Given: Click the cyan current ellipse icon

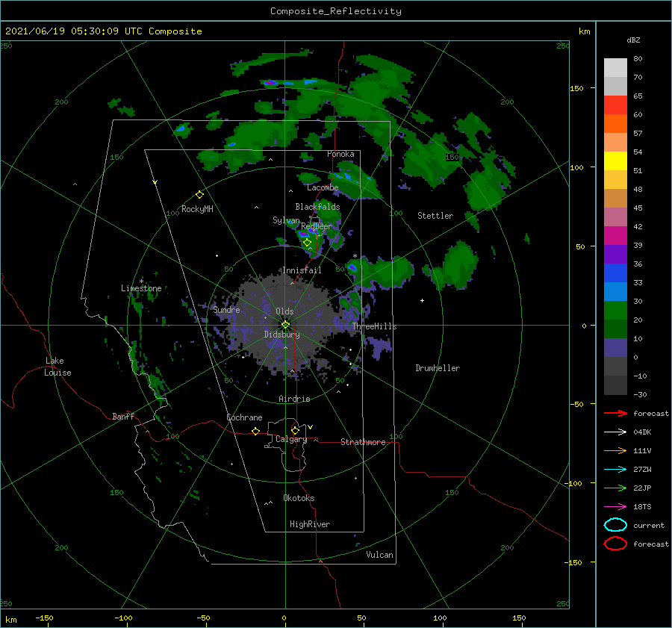Looking at the screenshot, I should (x=615, y=525).
